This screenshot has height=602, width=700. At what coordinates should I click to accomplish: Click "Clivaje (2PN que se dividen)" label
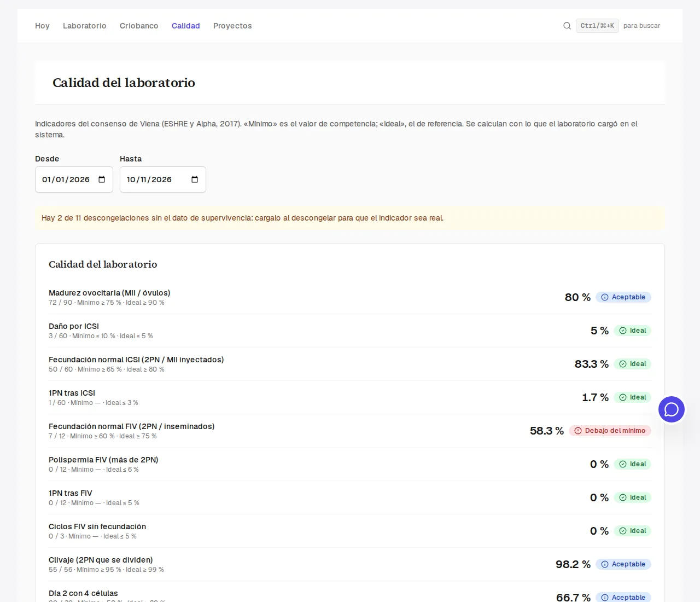coord(101,560)
